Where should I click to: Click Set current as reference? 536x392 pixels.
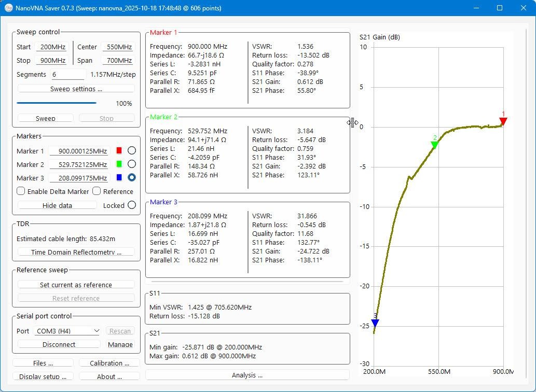76,285
